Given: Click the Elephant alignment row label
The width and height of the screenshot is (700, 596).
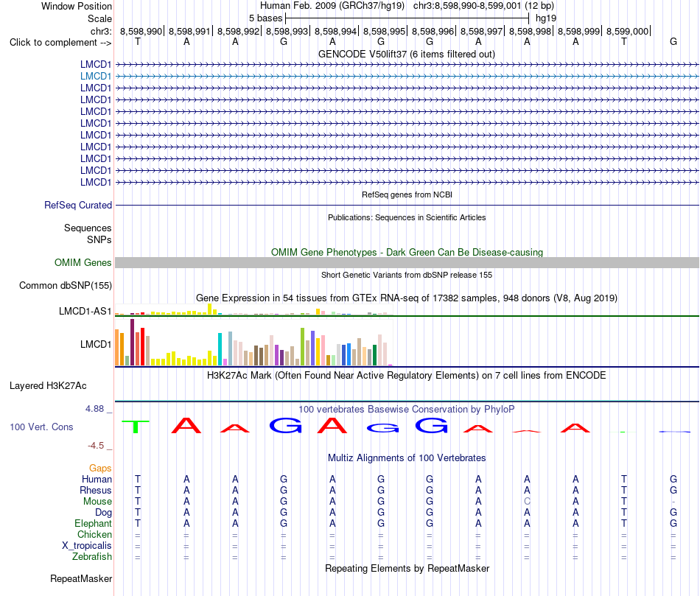Looking at the screenshot, I should pos(93,523).
